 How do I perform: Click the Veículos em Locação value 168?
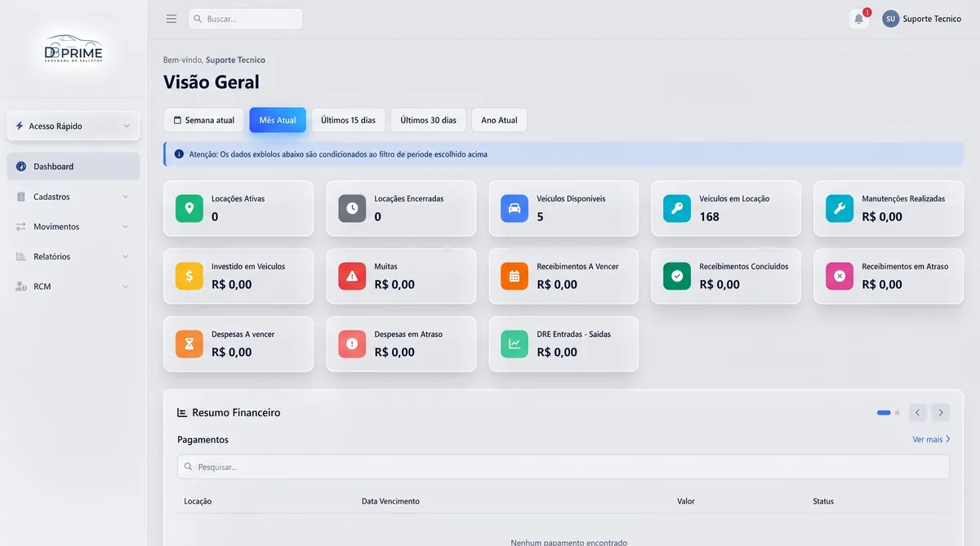[x=710, y=217]
